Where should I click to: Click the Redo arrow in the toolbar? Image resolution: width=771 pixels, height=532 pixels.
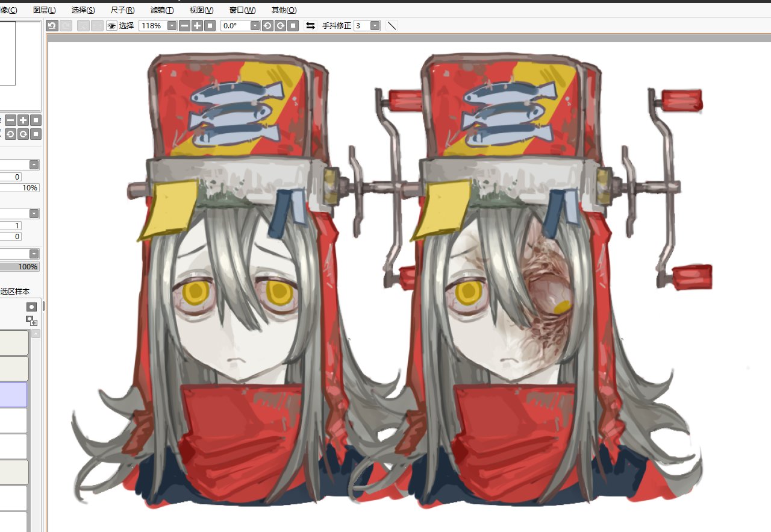click(x=66, y=25)
